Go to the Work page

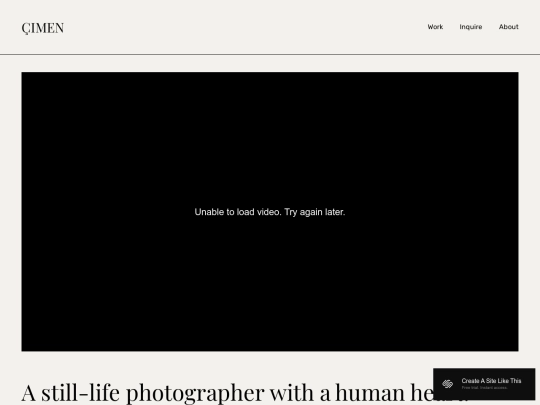tap(435, 27)
